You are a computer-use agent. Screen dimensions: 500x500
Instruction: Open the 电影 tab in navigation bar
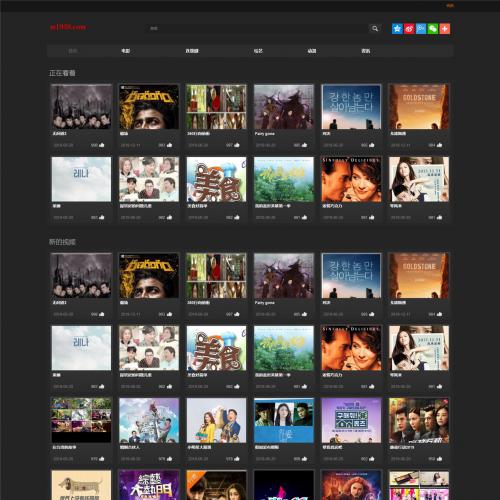pos(126,51)
